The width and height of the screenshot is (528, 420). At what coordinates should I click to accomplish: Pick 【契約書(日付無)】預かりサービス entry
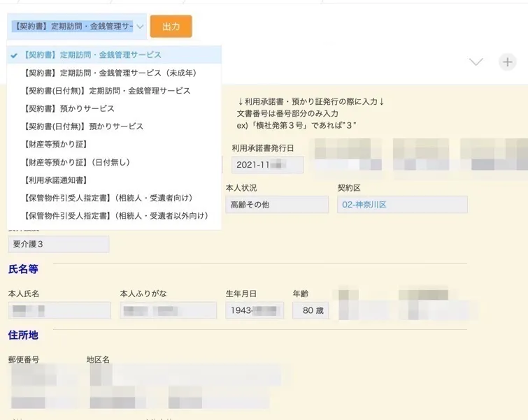83,126
